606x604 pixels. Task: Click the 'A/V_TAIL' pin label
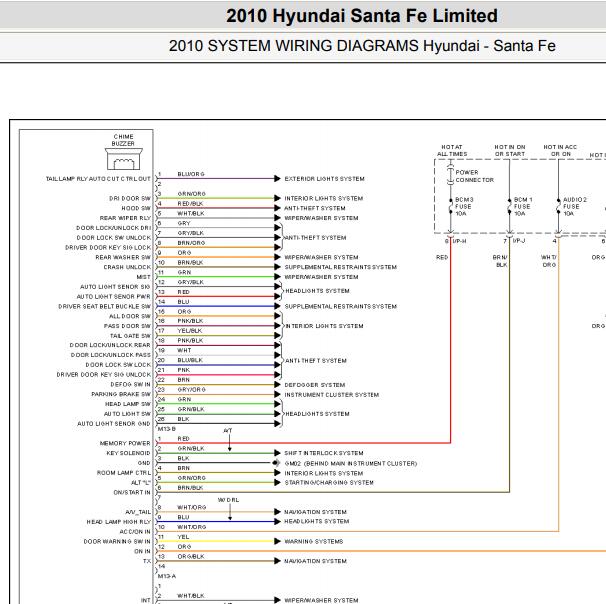tap(138, 512)
